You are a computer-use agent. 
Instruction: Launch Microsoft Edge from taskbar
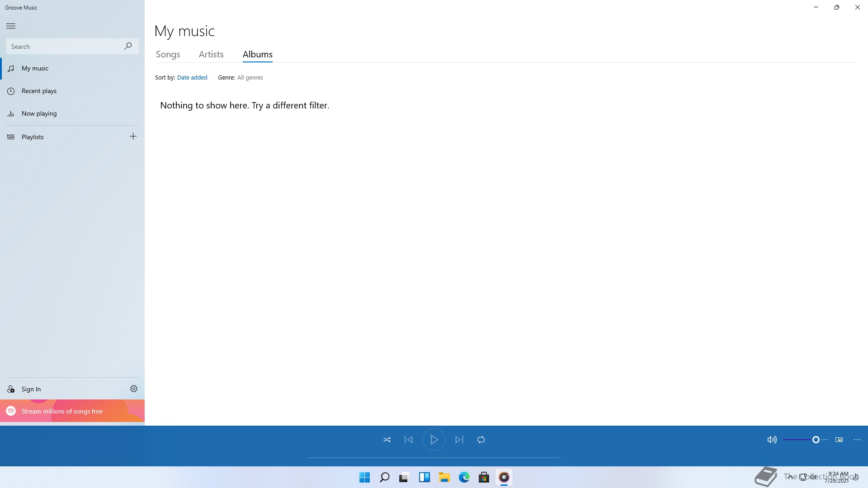click(464, 477)
